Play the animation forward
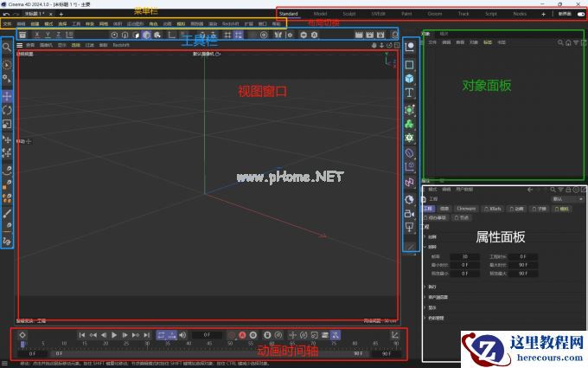Screen dimensions: 588x368 click(x=114, y=335)
